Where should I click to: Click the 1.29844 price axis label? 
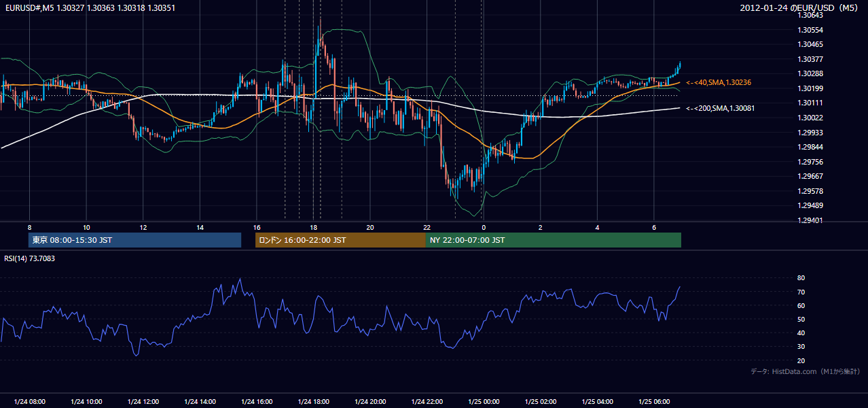(810, 147)
